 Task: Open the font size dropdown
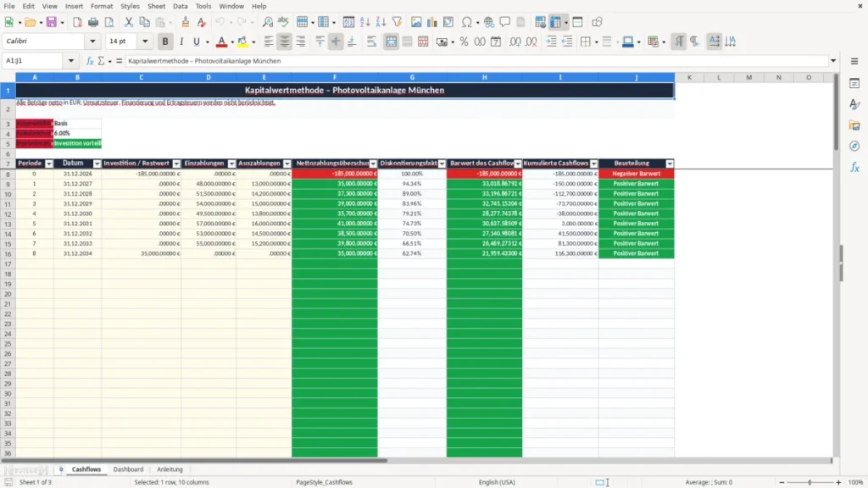145,41
